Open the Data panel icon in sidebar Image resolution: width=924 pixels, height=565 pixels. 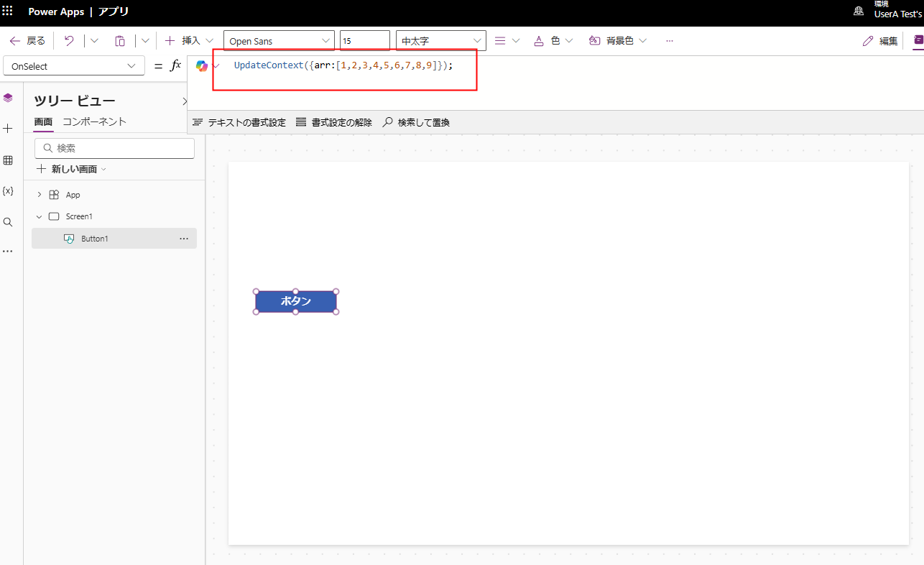[9, 160]
